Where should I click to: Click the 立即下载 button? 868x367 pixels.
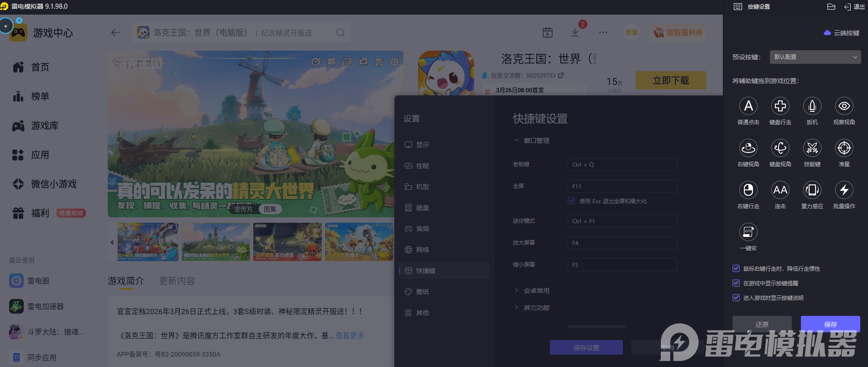tap(671, 80)
